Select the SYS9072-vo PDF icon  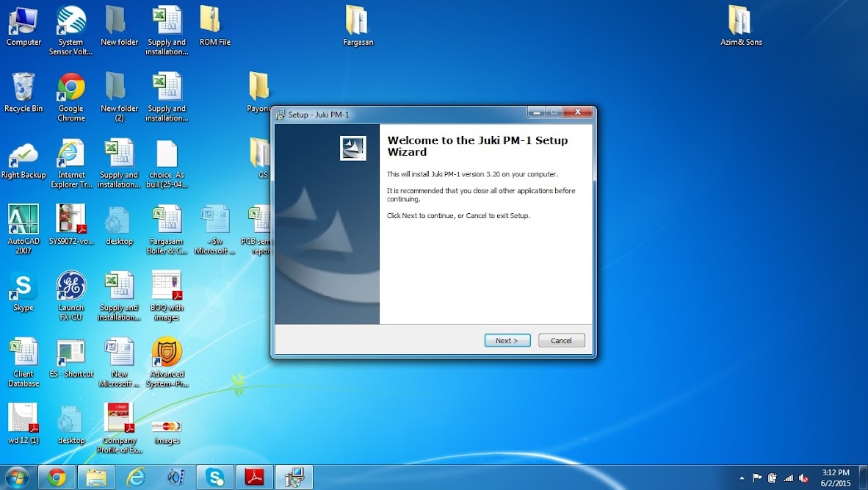click(x=70, y=225)
